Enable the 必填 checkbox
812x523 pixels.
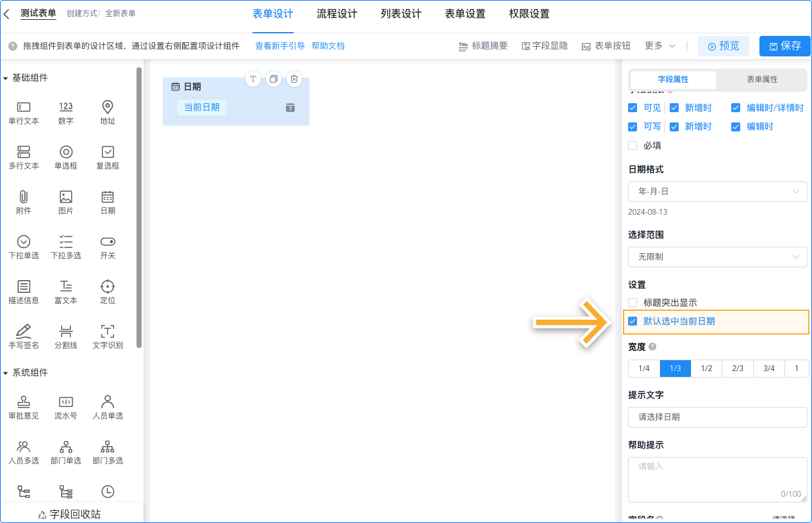coord(633,145)
